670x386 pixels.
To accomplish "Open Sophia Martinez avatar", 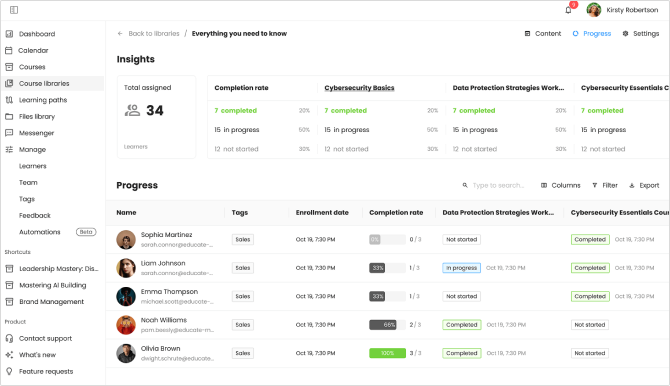I will tap(126, 239).
